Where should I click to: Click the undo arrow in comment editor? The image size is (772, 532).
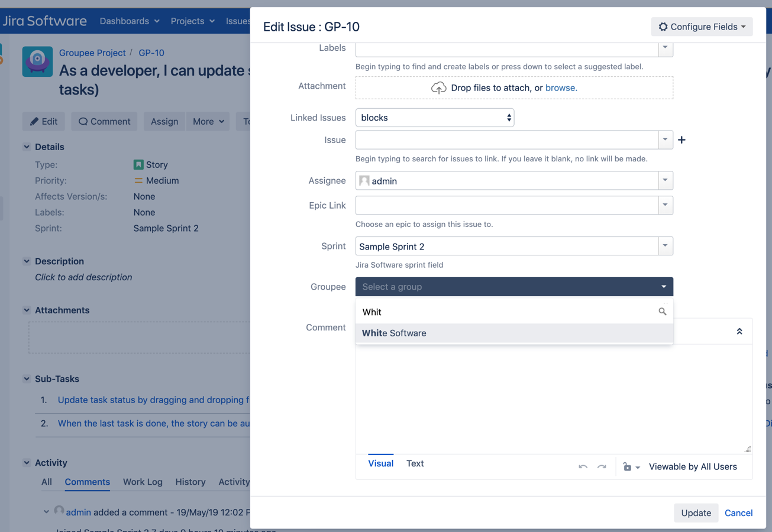(x=583, y=467)
